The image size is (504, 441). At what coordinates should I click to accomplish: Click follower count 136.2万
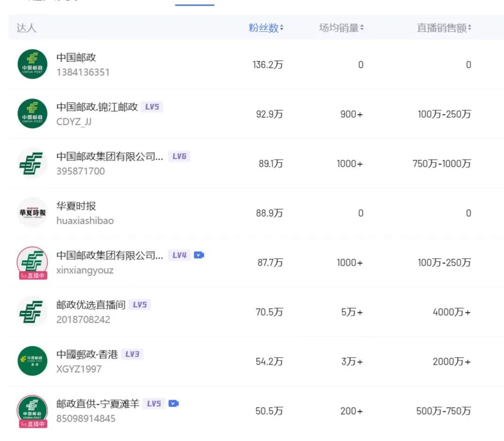tap(268, 65)
